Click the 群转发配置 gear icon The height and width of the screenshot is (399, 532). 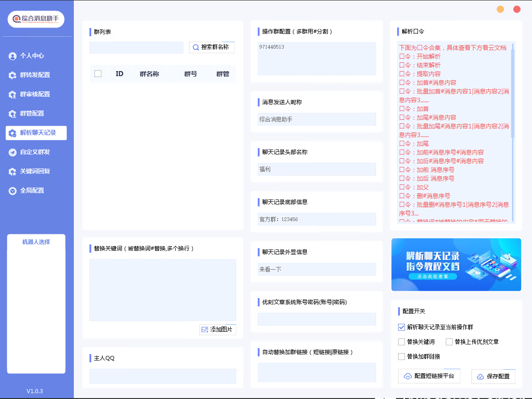13,75
